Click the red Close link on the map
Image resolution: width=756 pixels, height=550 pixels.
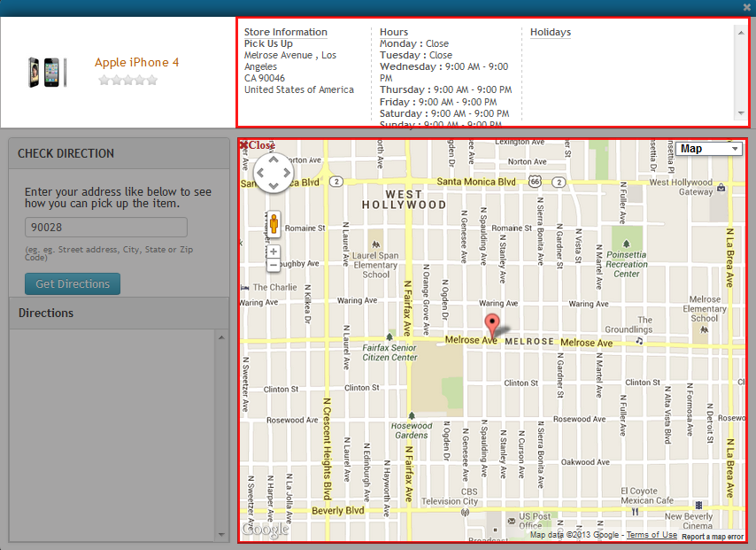[258, 145]
